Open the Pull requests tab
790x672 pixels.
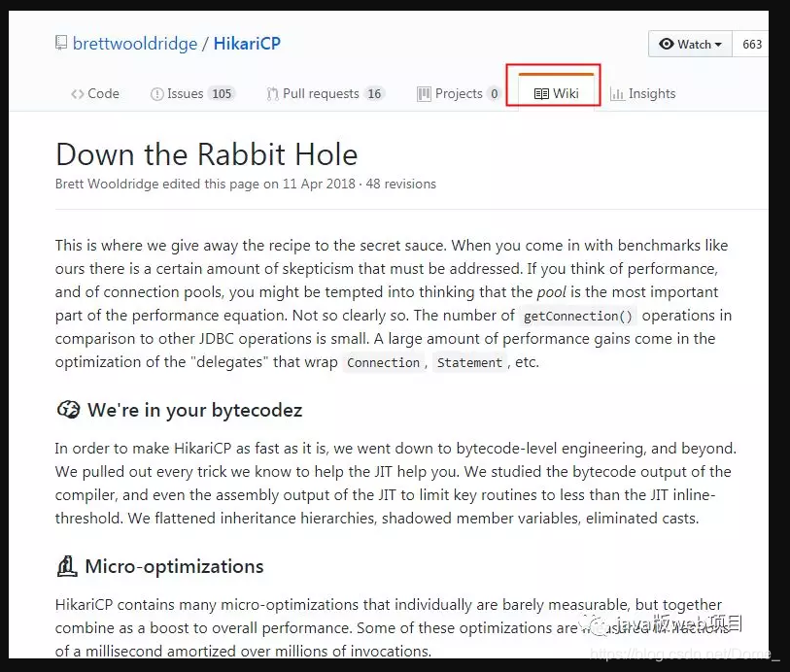pyautogui.click(x=326, y=93)
